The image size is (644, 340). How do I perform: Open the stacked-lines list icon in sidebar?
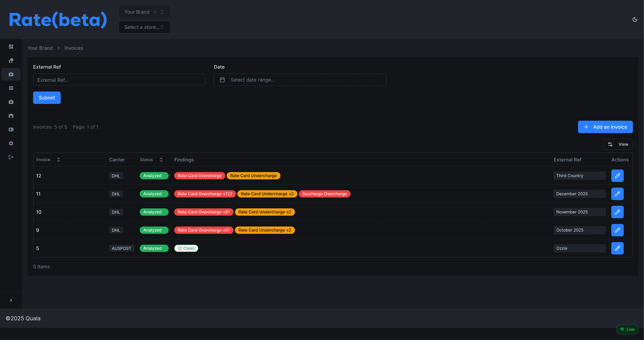(11, 88)
